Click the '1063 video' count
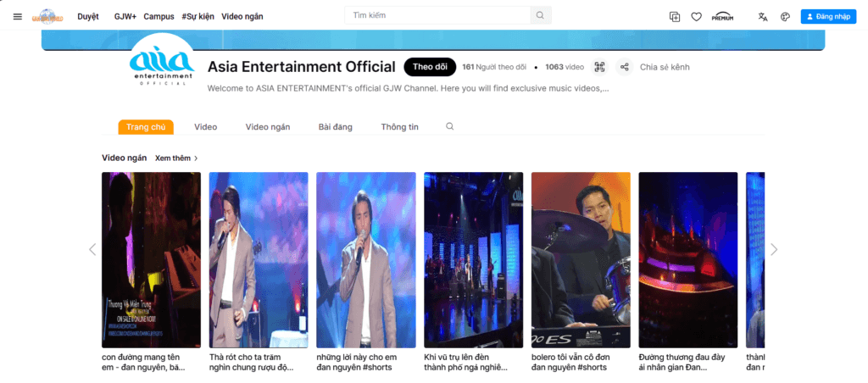The image size is (868, 383). pyautogui.click(x=565, y=67)
